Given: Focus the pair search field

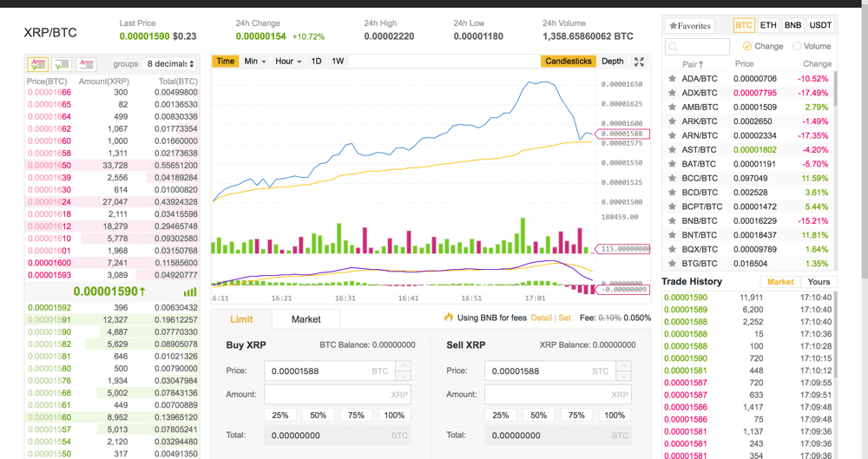Looking at the screenshot, I should (698, 47).
